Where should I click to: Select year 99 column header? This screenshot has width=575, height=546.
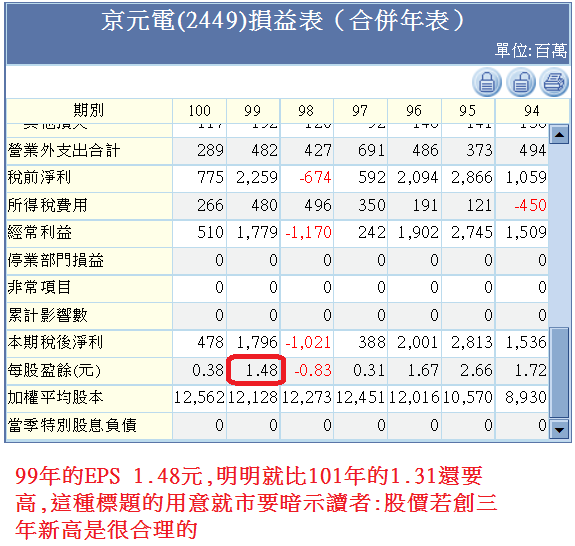tap(253, 110)
